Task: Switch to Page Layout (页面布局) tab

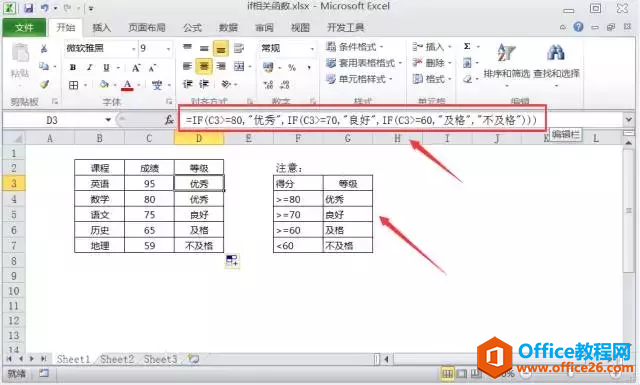Action: coord(147,28)
